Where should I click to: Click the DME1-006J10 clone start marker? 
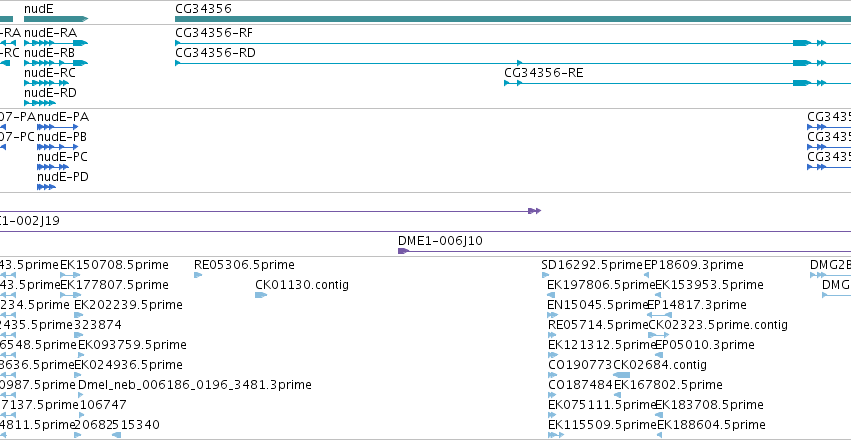tap(403, 251)
